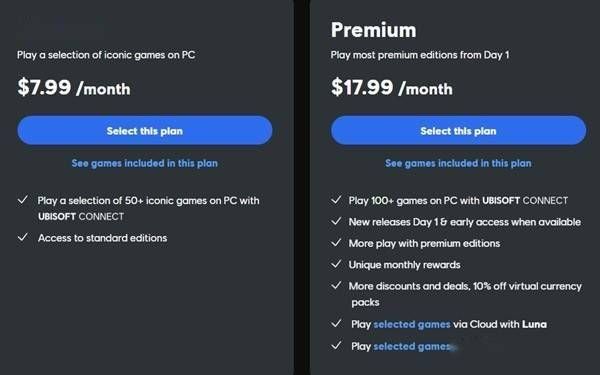Click checkmark beside 50+ iconic games
600x375 pixels.
pos(23,200)
